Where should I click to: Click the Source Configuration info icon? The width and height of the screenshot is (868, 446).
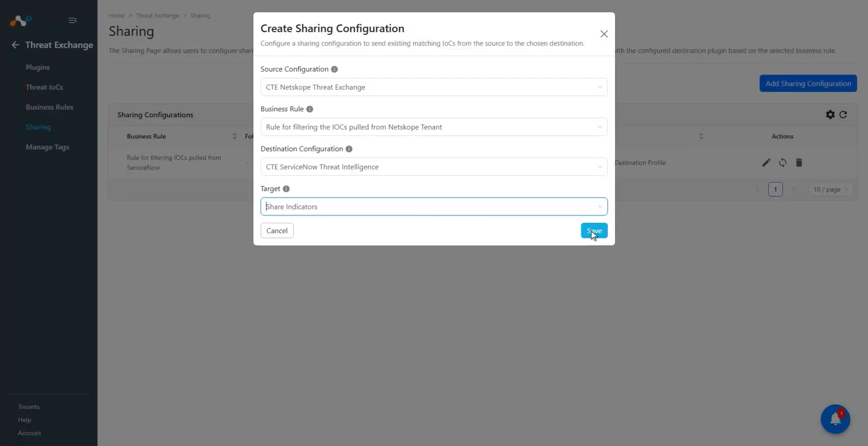(x=334, y=69)
